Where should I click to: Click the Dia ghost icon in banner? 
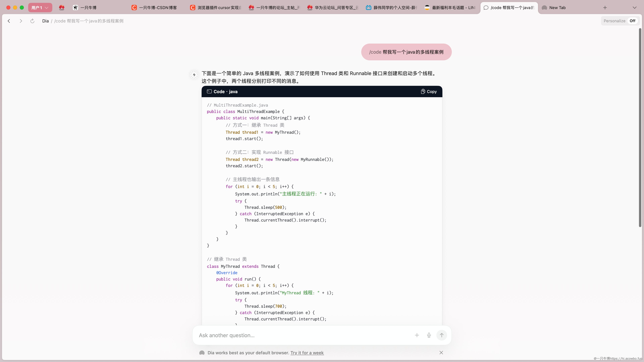202,353
